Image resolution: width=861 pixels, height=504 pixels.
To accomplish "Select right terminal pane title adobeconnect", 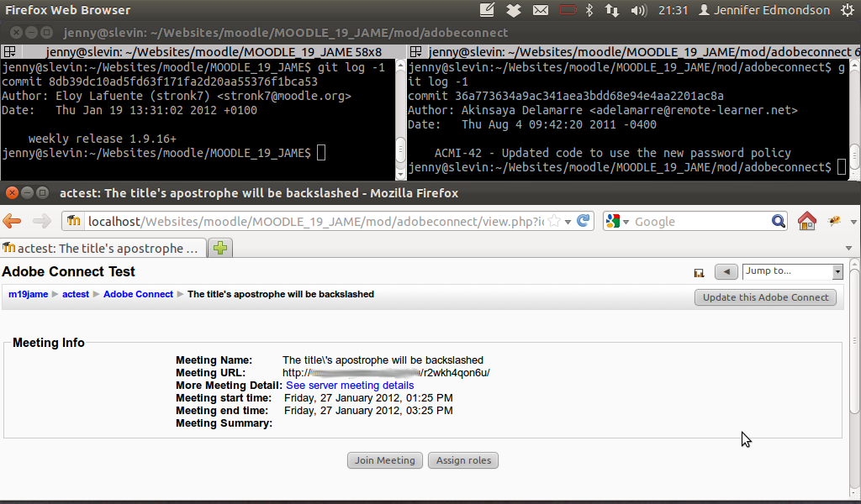I will point(643,52).
